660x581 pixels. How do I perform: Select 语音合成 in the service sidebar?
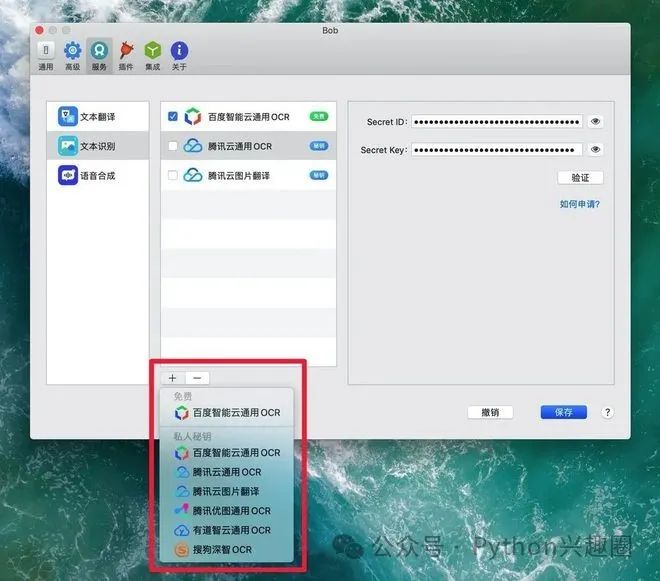click(x=98, y=175)
